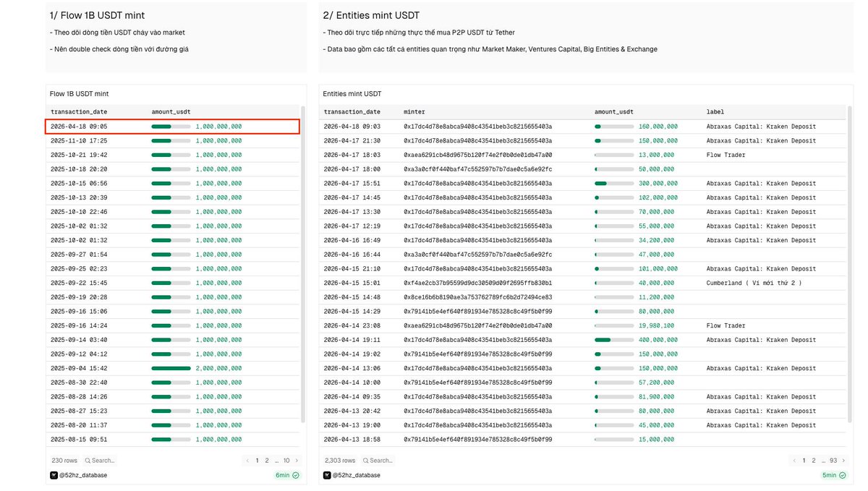The image size is (868, 491).
Task: Open @52hz_database profile link in Entities panel
Action: (x=356, y=475)
